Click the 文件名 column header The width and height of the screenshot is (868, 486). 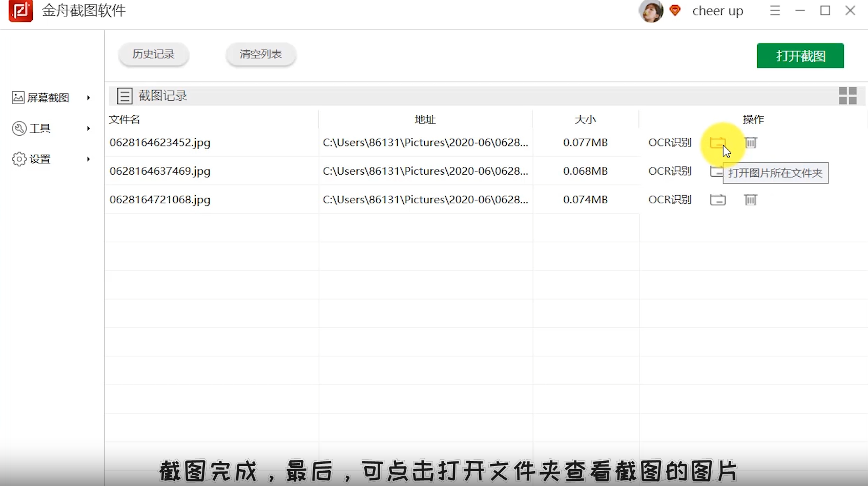click(x=125, y=119)
